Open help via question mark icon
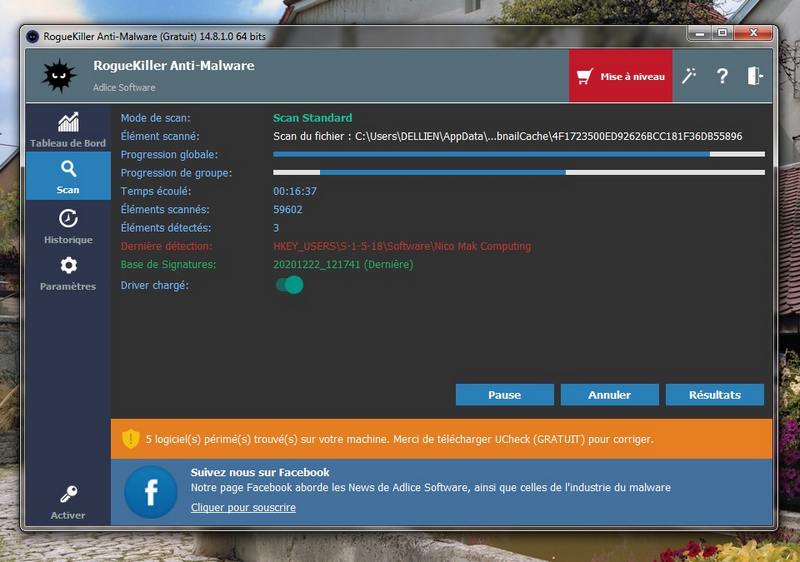The height and width of the screenshot is (562, 800). tap(722, 76)
